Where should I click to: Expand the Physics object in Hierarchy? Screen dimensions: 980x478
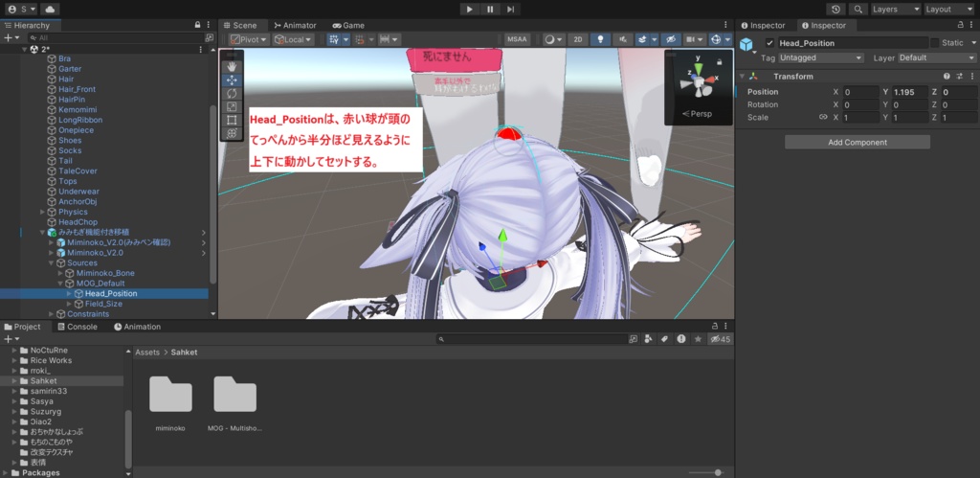click(42, 212)
